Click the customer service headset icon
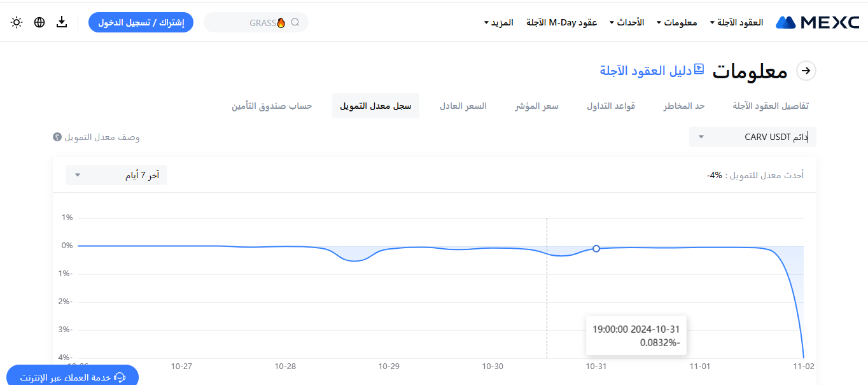The height and width of the screenshot is (385, 868). click(119, 377)
